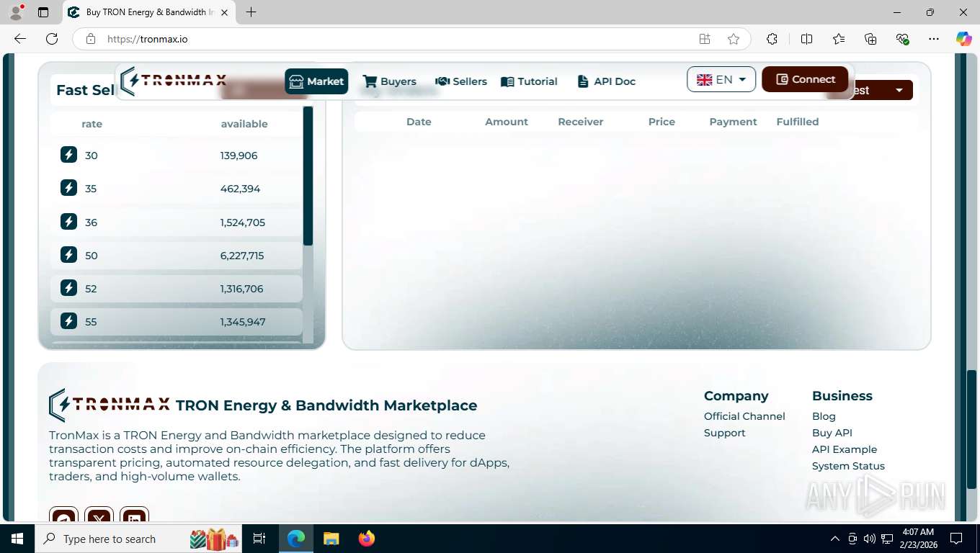The image size is (980, 553).
Task: Open the Tutorial page
Action: tap(530, 81)
